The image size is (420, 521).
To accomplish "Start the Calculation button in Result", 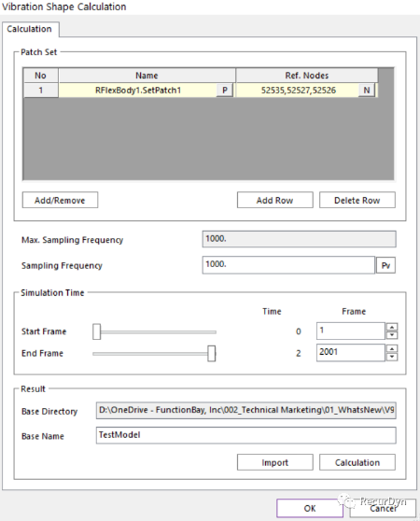I will pos(357,462).
